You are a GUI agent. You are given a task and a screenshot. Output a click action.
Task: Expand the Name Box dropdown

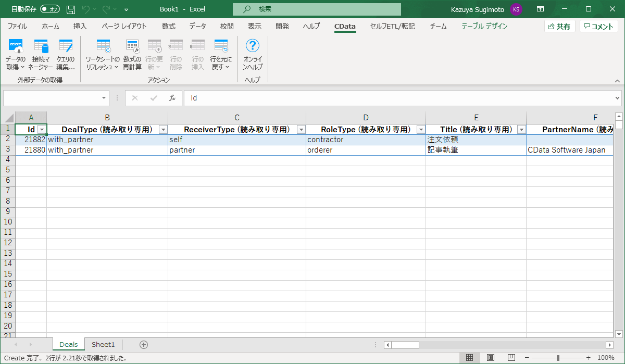tap(104, 98)
